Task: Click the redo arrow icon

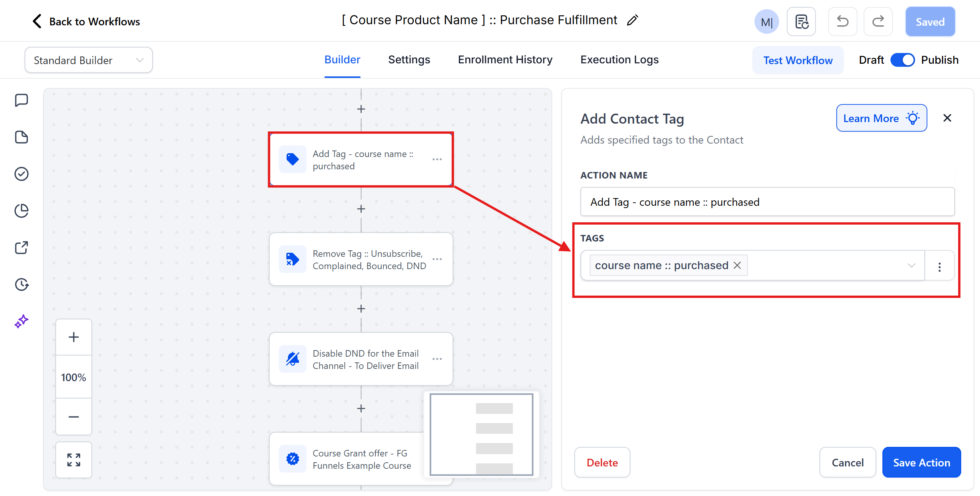Action: (x=878, y=21)
